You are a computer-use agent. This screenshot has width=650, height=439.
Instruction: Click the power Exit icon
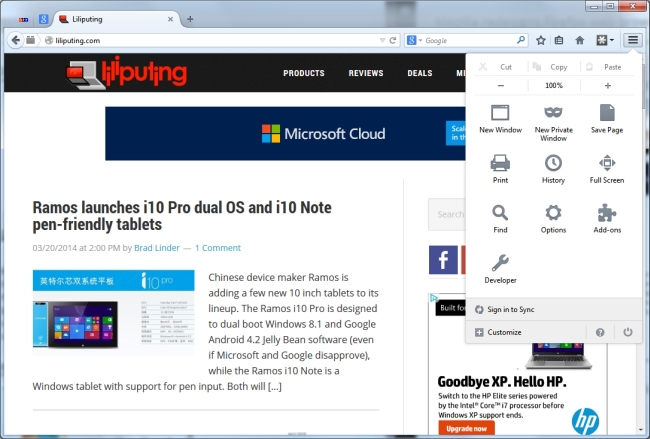628,332
